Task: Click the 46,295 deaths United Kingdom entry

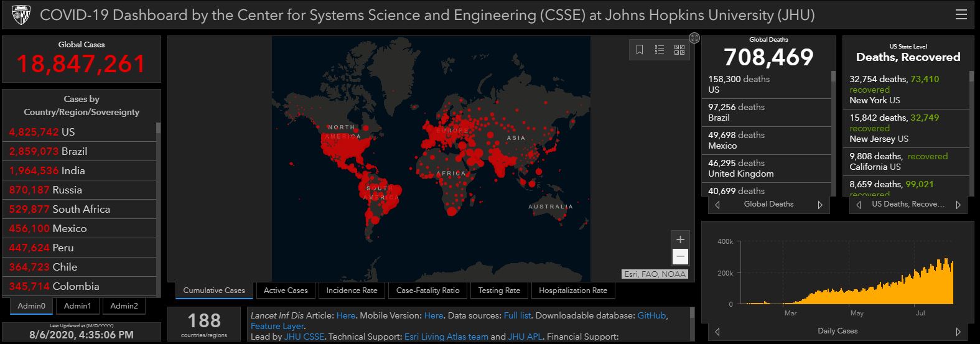Action: (x=768, y=169)
